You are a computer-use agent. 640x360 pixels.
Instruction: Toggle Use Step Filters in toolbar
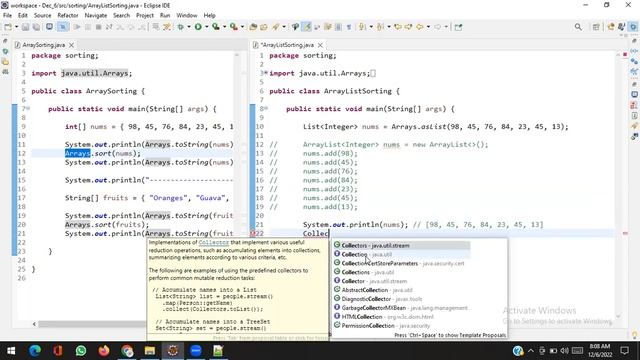tap(167, 27)
